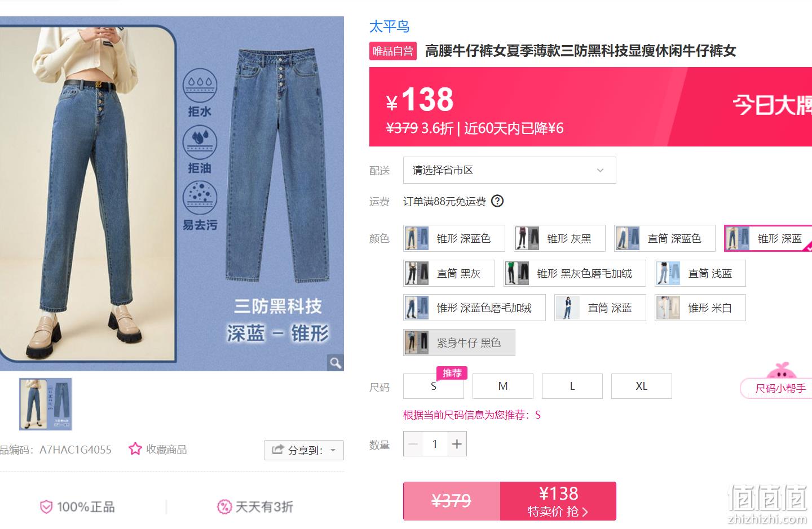Open the 请选择省市区 delivery region dropdown
Image resolution: width=812 pixels, height=529 pixels.
pos(509,170)
